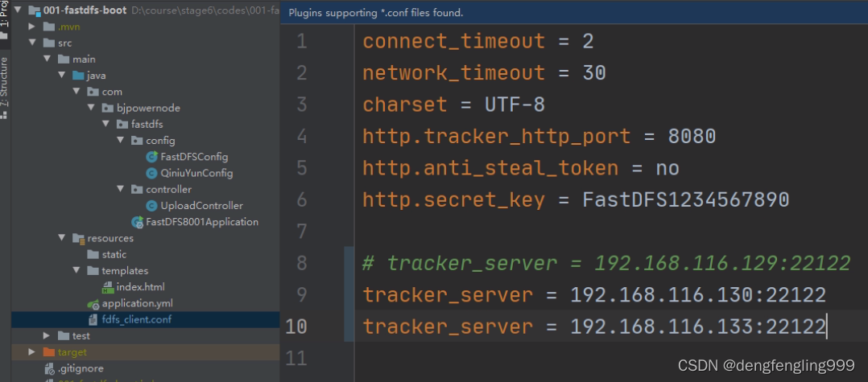Expand the target folder arrow
Screen dimensions: 868x382
click(x=32, y=352)
